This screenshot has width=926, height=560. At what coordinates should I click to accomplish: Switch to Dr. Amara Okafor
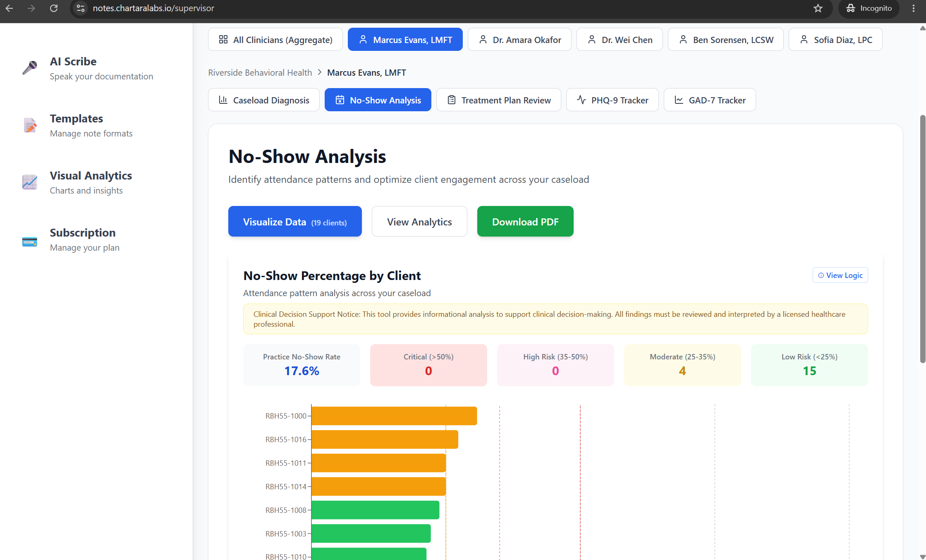pyautogui.click(x=519, y=39)
